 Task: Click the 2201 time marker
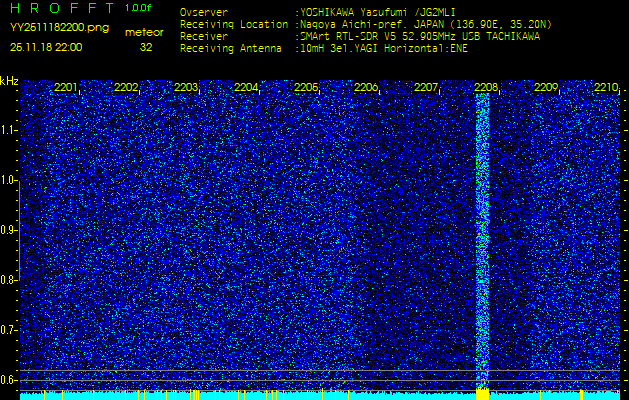(x=66, y=87)
